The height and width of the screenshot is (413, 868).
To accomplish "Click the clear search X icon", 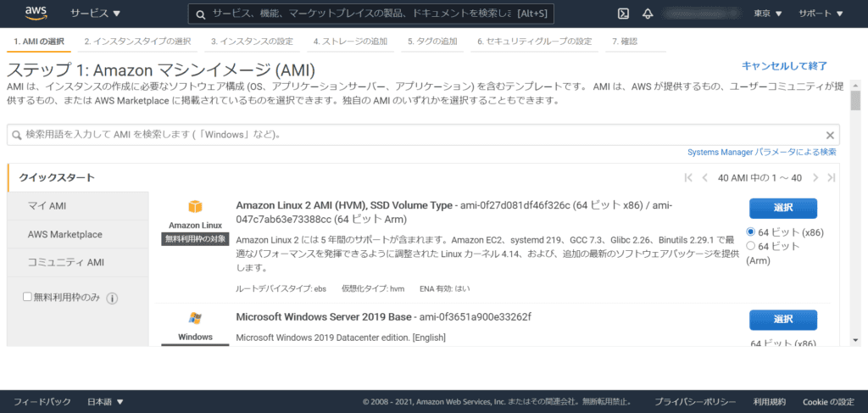I will point(830,135).
